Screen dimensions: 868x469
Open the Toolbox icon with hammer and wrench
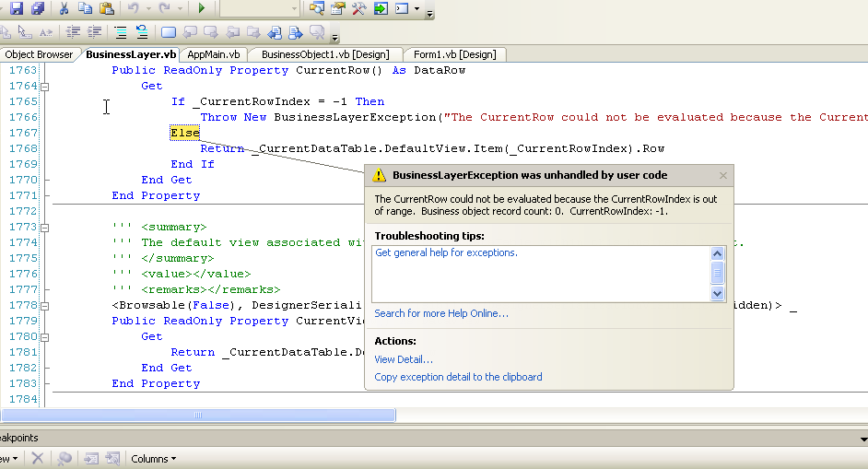pos(358,8)
